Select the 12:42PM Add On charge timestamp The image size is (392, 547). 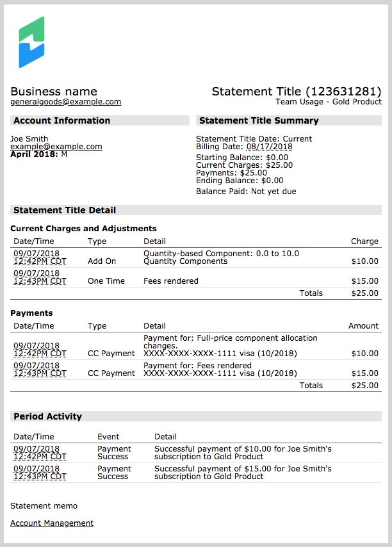[x=40, y=257]
